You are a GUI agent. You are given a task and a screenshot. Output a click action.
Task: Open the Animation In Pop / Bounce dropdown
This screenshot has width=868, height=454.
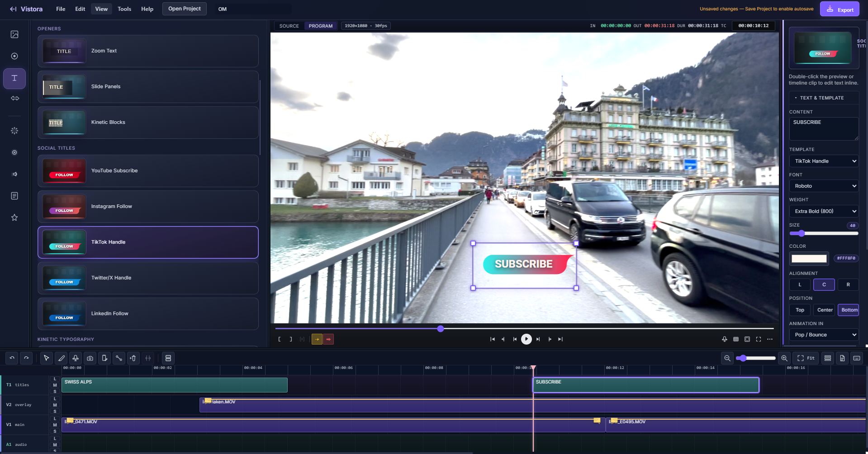tap(824, 335)
